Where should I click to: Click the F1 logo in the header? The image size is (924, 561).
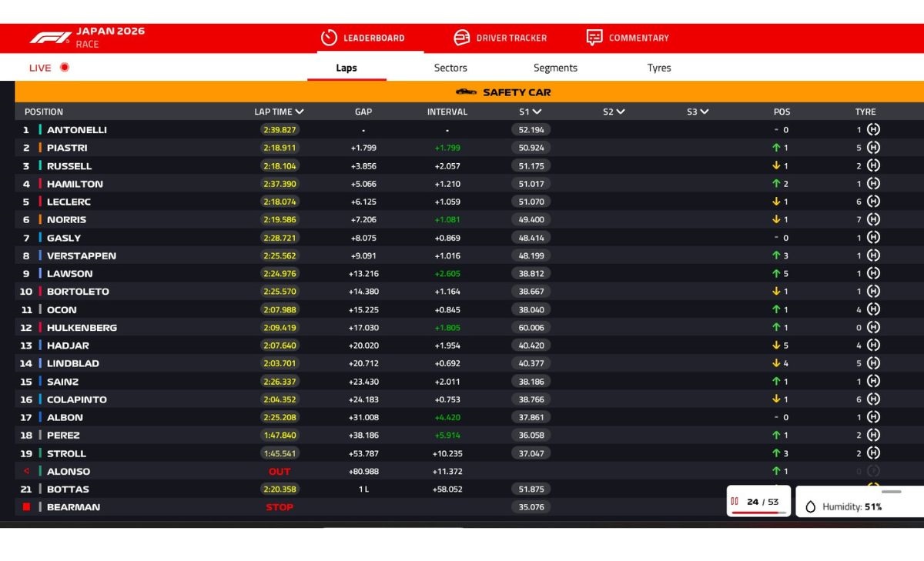click(51, 38)
